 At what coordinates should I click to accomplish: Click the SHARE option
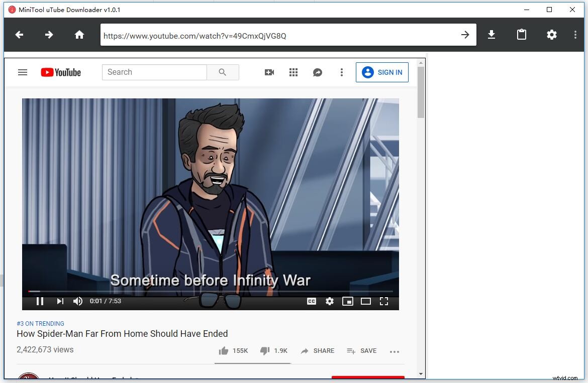(318, 351)
